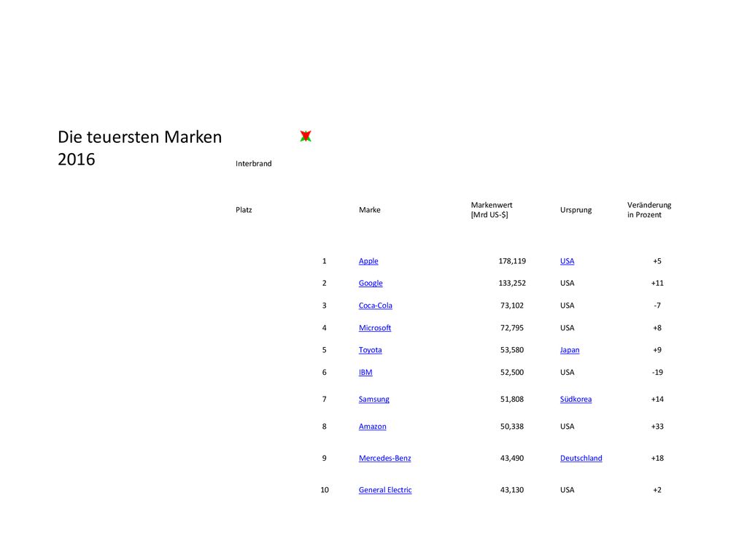Open the USA link in Apple row

point(568,261)
